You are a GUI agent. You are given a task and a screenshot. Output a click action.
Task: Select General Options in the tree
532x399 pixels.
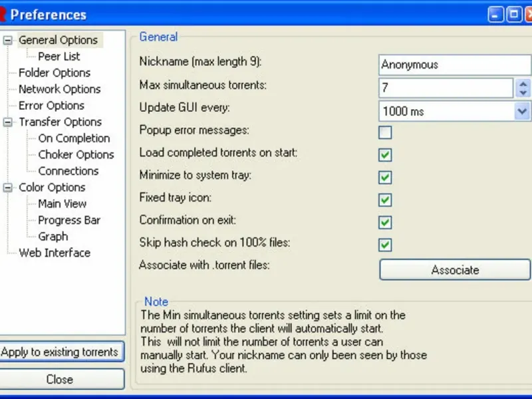tap(58, 40)
